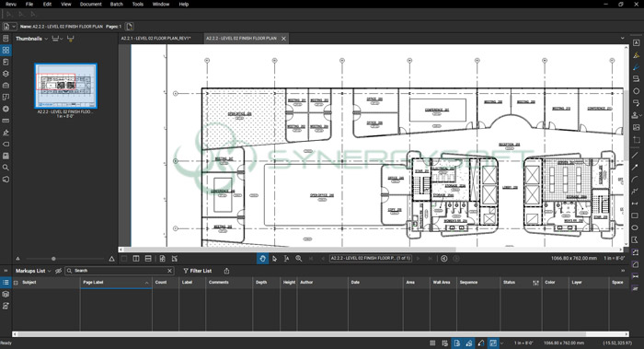644x349 pixels.
Task: Open the Signatures panel icon
Action: point(6,133)
